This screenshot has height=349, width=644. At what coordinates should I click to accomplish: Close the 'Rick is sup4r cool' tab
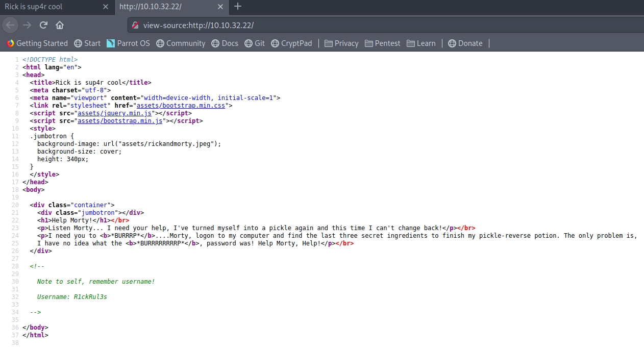[106, 7]
